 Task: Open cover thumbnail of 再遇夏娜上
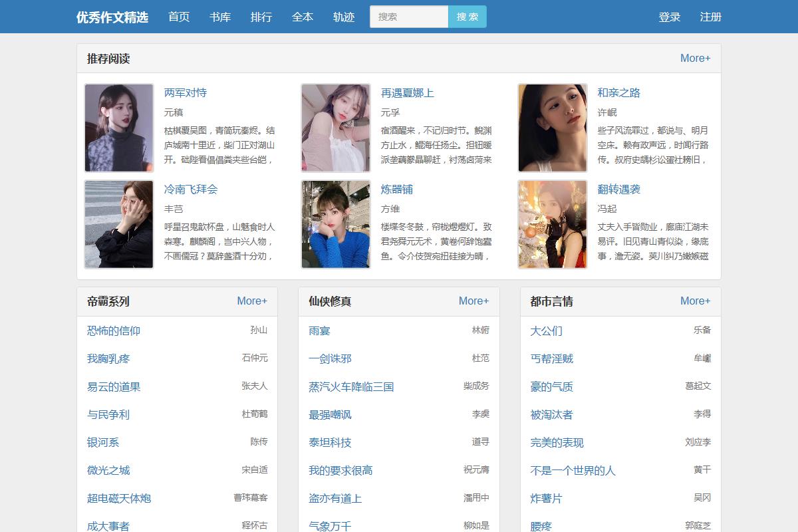[x=336, y=128]
